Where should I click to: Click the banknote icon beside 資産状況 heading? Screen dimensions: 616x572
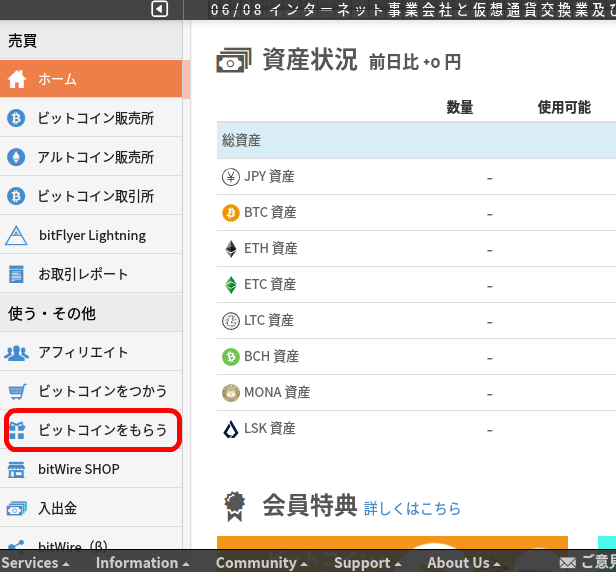(234, 60)
